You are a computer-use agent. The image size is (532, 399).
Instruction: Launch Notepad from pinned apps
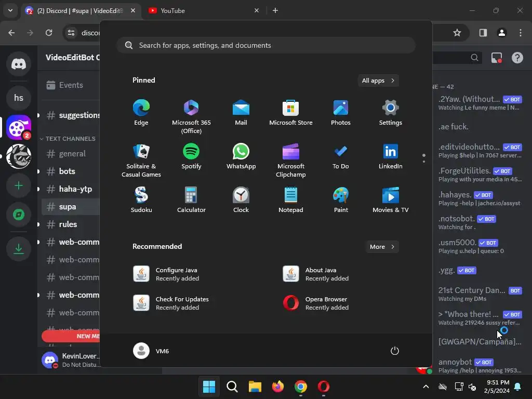click(x=291, y=200)
